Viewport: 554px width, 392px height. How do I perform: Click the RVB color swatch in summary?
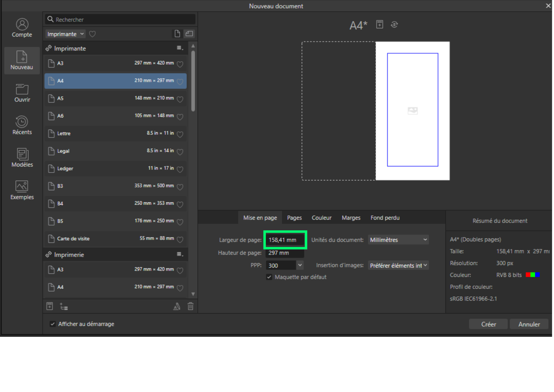533,275
